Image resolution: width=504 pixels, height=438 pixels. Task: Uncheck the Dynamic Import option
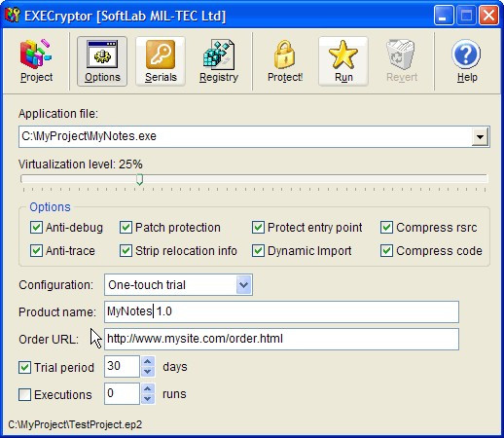pos(258,251)
